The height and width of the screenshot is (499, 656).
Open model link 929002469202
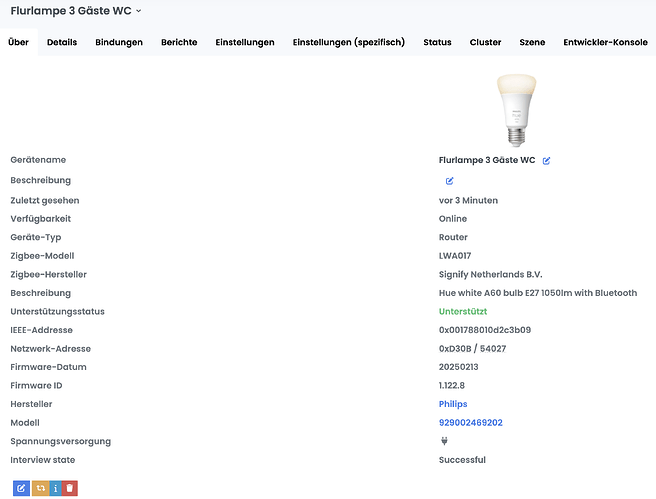pos(470,423)
